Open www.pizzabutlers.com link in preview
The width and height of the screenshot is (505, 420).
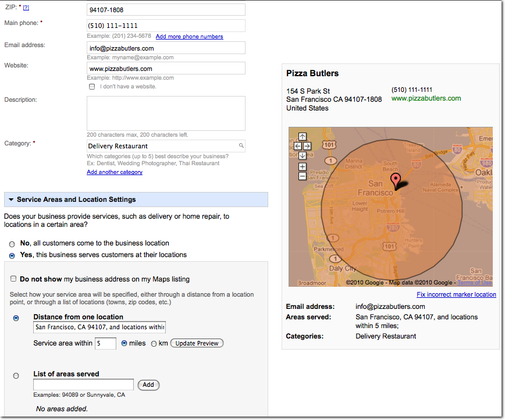426,98
